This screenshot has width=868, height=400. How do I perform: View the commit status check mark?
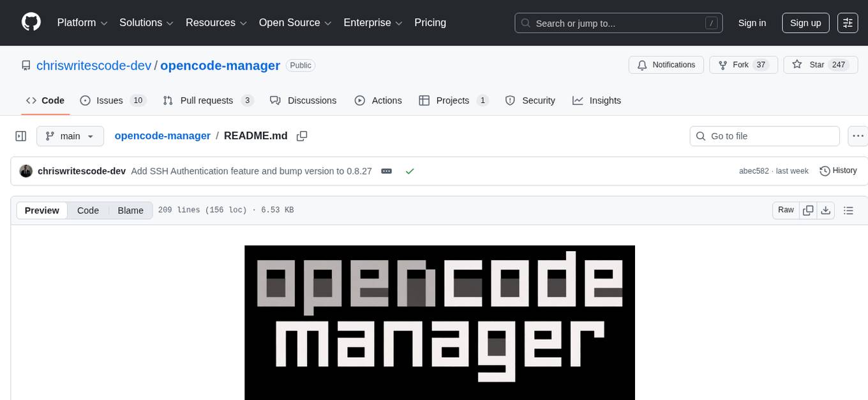click(x=410, y=171)
